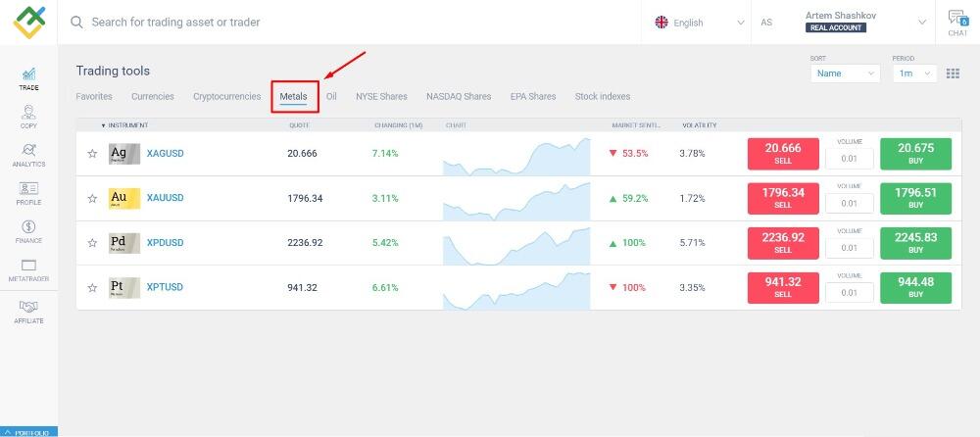Open the XAGUSD mini price chart

click(x=516, y=157)
